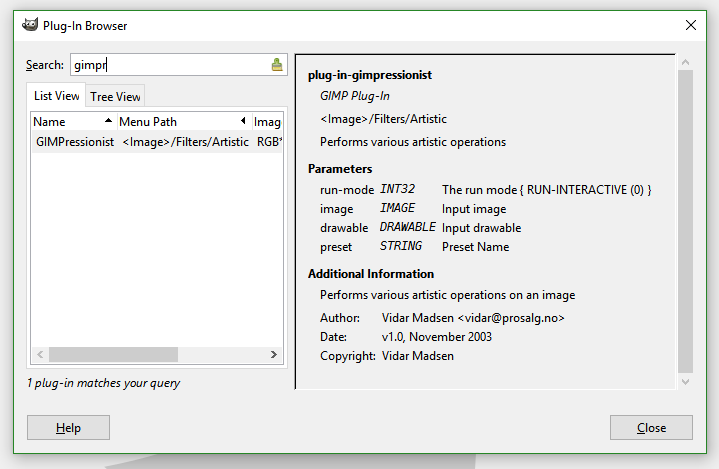
Task: Click the up arrow of the details scrollbar
Action: [686, 62]
